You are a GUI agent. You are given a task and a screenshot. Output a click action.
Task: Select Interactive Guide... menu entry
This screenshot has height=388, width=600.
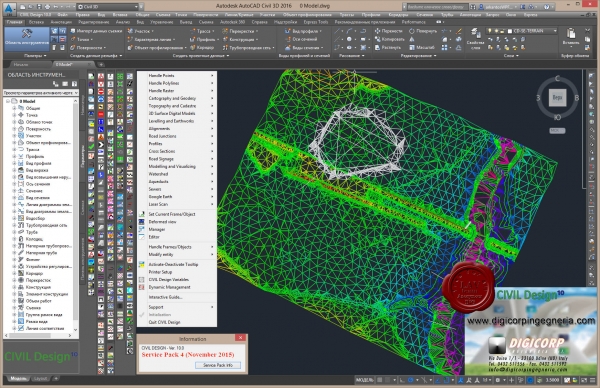click(x=177, y=297)
